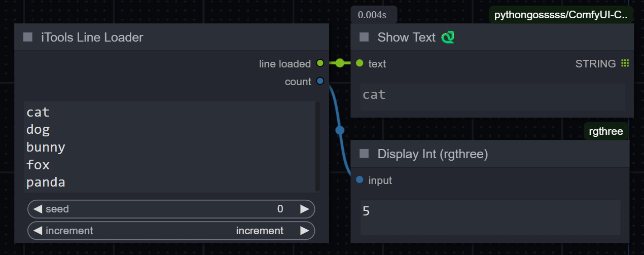The width and height of the screenshot is (644, 255).
Task: Click the pythongosssss/ComfyUI-C.. badge
Action: (561, 15)
